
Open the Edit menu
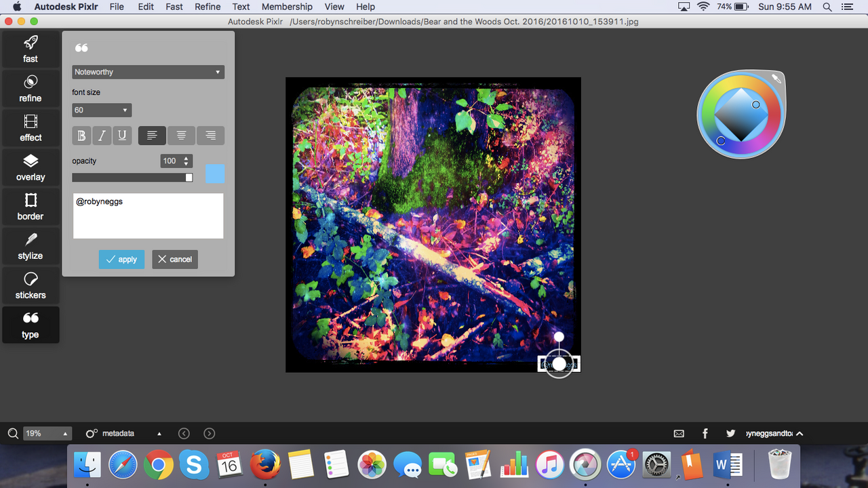point(146,7)
